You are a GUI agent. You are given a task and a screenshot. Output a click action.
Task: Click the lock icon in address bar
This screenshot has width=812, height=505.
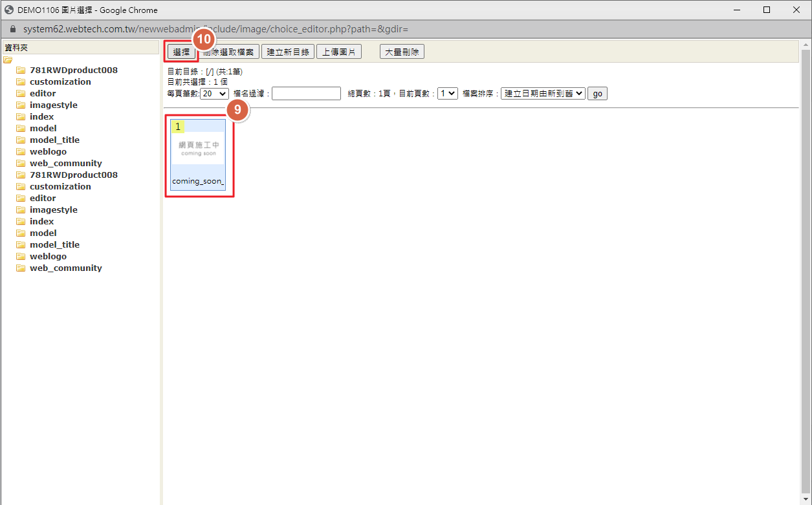(12, 30)
